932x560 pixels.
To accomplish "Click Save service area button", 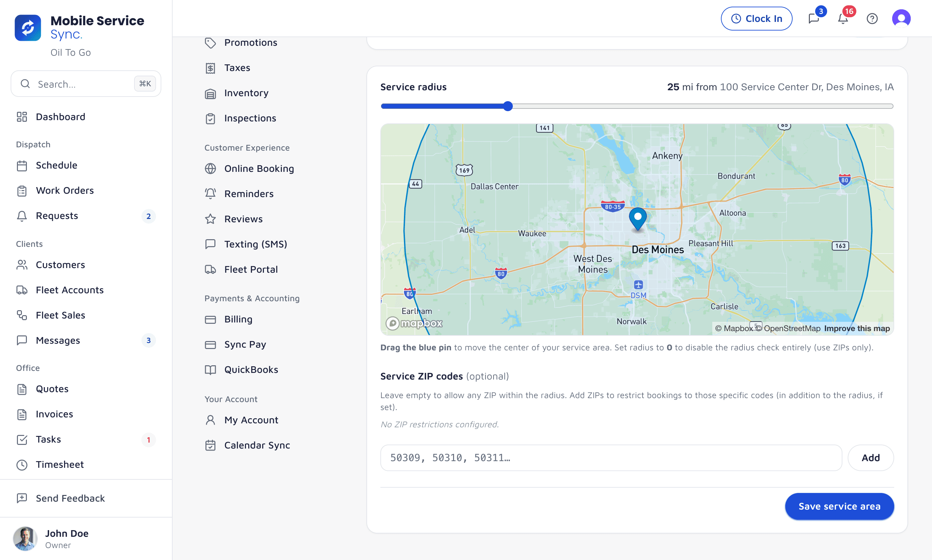I will pyautogui.click(x=839, y=506).
